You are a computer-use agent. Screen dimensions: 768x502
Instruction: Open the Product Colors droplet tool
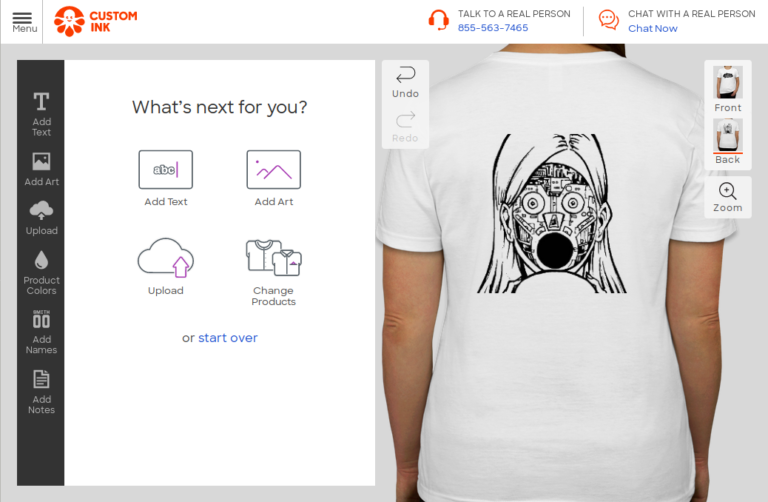point(41,273)
